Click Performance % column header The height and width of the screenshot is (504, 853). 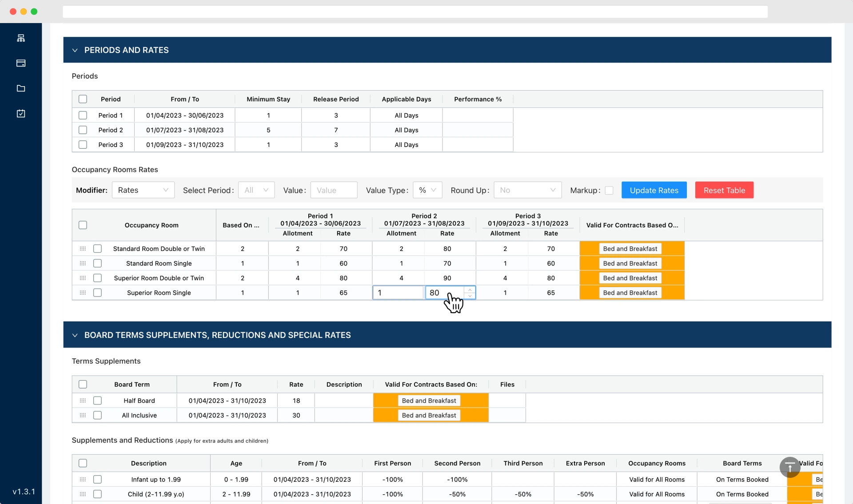point(478,99)
